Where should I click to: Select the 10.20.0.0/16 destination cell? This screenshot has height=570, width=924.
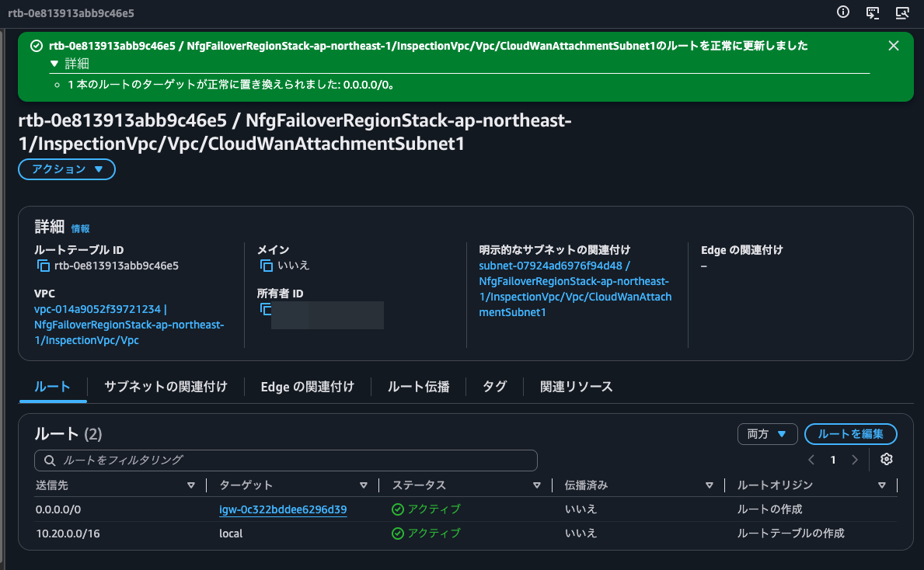(x=68, y=534)
